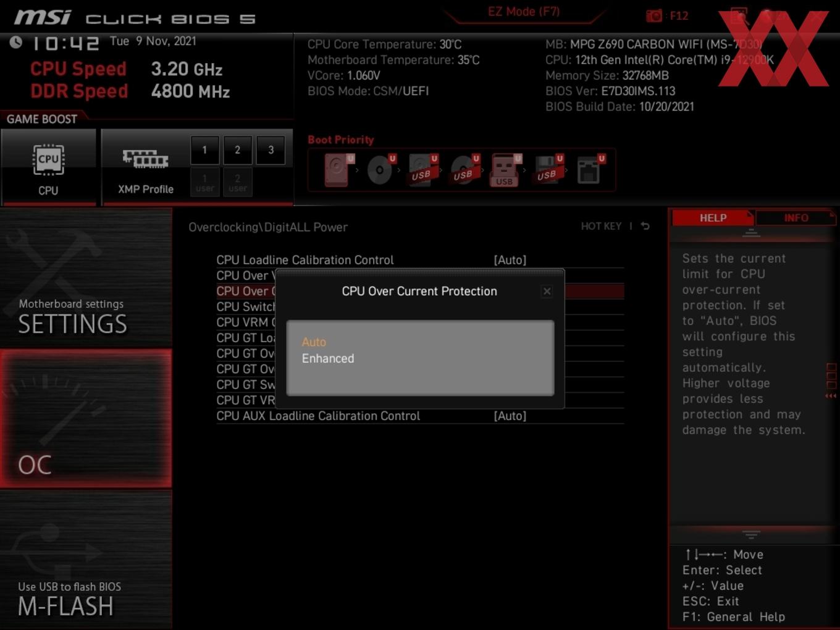Screen dimensions: 840x630
Task: Click the CPU Core Temperature 30°C reading
Action: click(x=385, y=44)
